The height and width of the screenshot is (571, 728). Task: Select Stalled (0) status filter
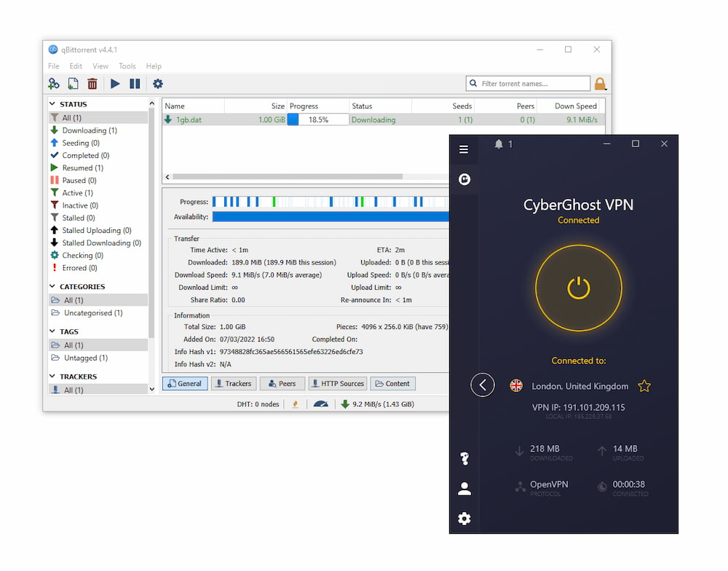tap(79, 218)
